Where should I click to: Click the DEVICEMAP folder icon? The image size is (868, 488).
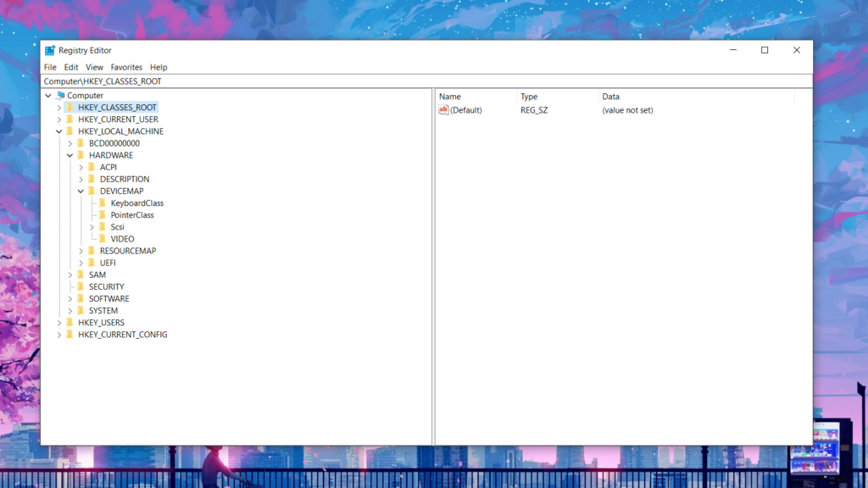[x=92, y=191]
